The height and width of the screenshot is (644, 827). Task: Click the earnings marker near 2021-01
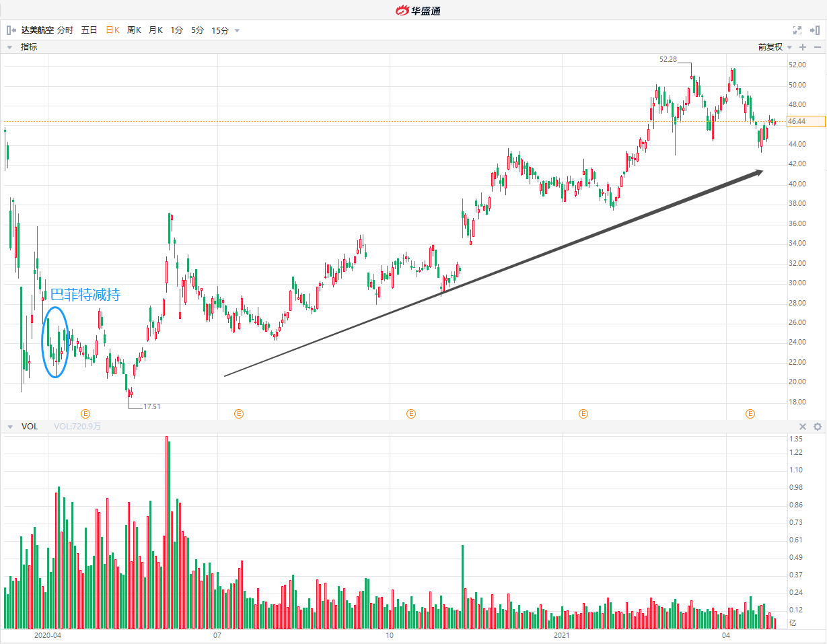583,413
